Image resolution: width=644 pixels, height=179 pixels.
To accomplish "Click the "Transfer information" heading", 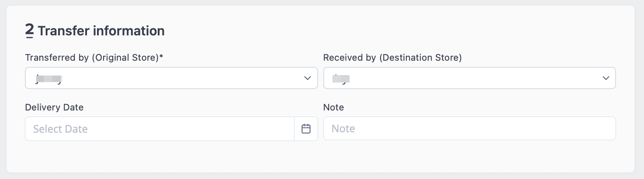I will 101,31.
